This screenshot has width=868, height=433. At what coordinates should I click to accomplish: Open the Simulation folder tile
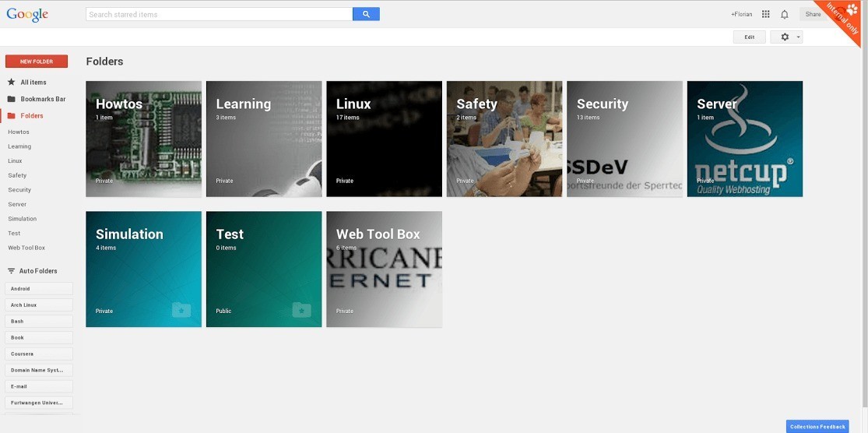(143, 269)
